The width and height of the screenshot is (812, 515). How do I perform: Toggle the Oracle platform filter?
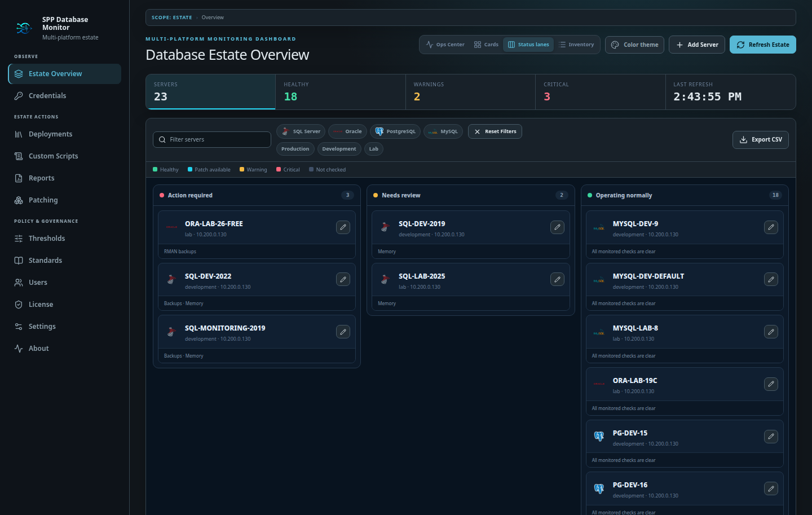click(x=347, y=131)
